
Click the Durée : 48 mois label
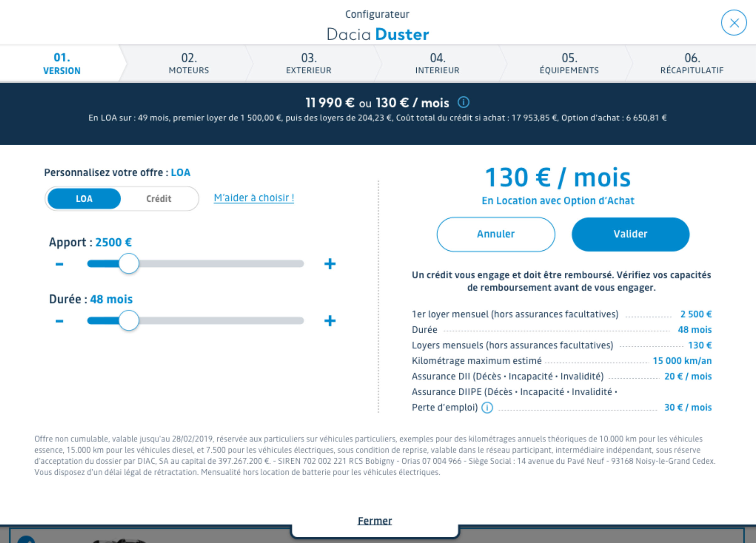91,299
